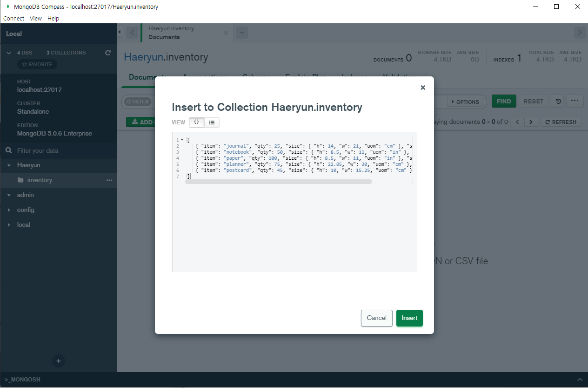Collapse the sidebar with arrow
Viewport: 588px width, 388px height.
120,32
